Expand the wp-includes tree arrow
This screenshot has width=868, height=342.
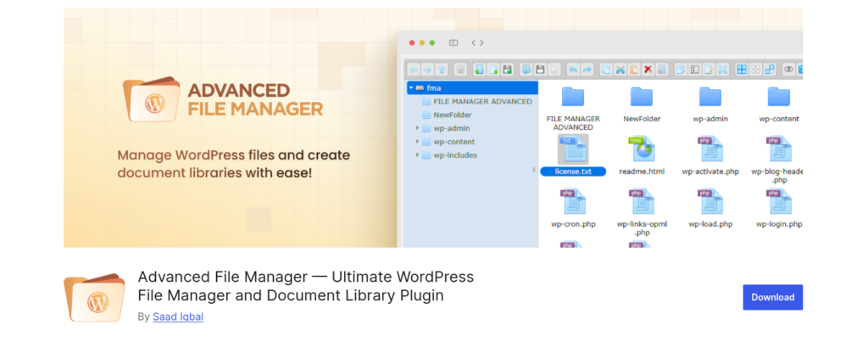pyautogui.click(x=417, y=154)
